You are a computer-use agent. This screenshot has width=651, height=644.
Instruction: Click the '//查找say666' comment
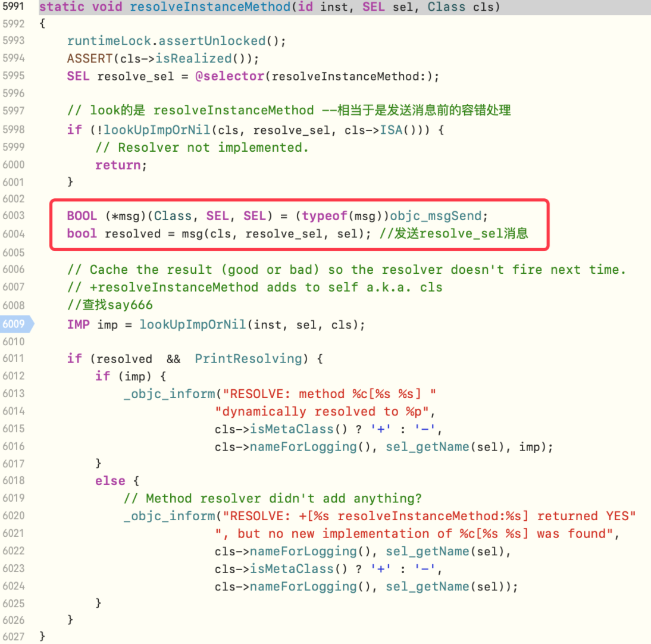click(110, 305)
